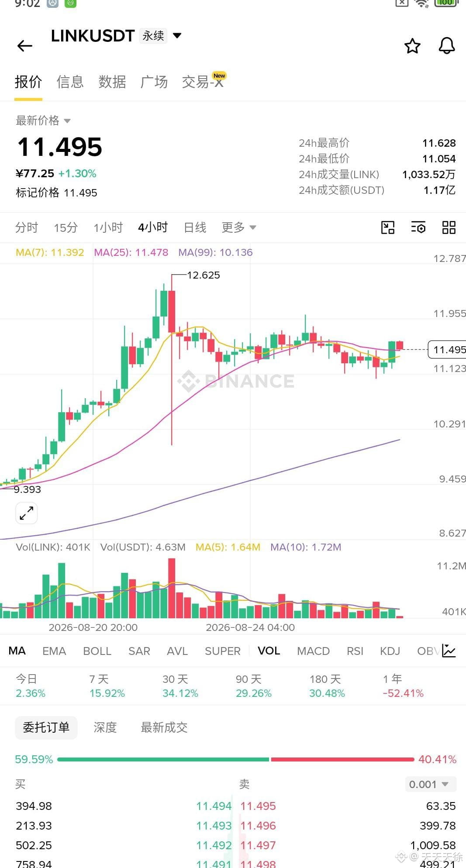This screenshot has width=466, height=868.
Task: Tap the 1年 -52.41% performance value
Action: [x=403, y=693]
